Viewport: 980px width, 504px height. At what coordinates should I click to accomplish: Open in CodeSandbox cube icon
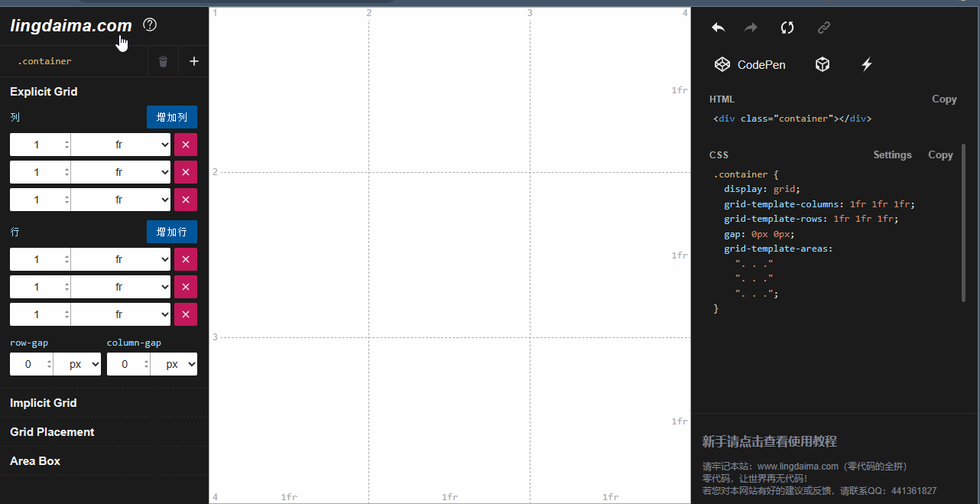point(823,64)
